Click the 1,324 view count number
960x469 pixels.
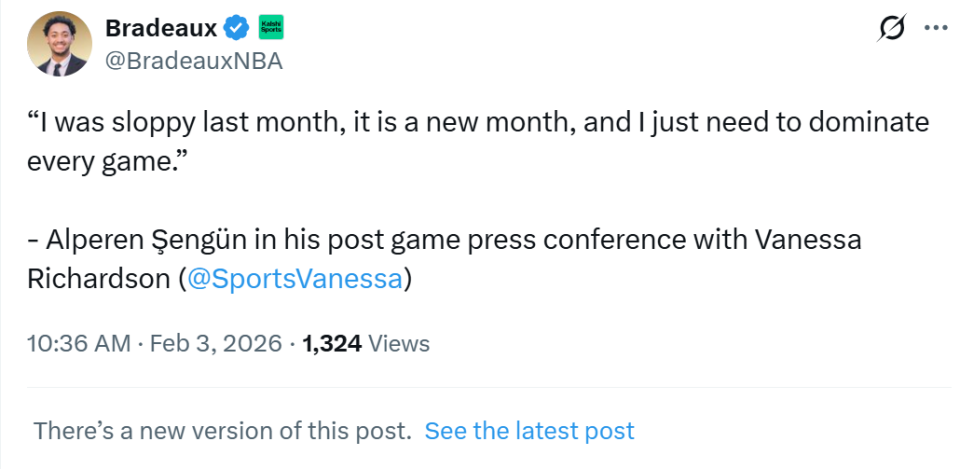[x=332, y=343]
